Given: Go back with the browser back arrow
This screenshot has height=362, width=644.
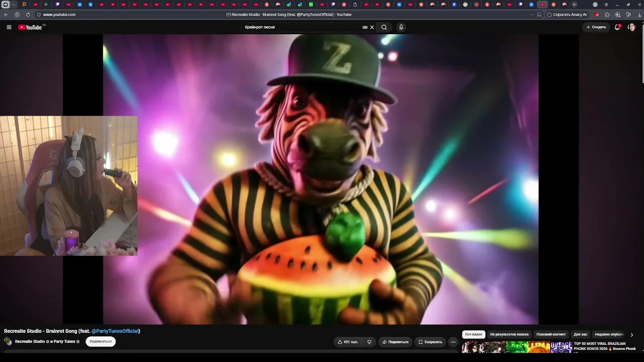Looking at the screenshot, I should (6, 15).
